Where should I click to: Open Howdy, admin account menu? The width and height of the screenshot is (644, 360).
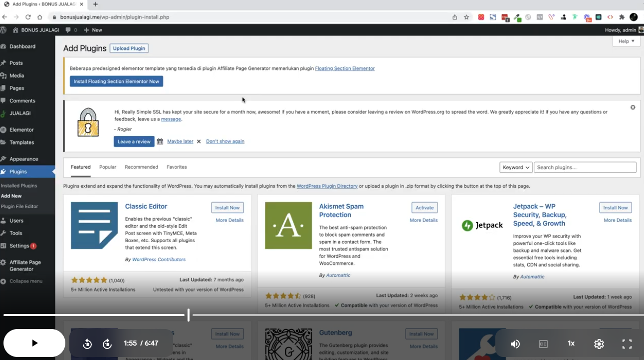(x=624, y=30)
